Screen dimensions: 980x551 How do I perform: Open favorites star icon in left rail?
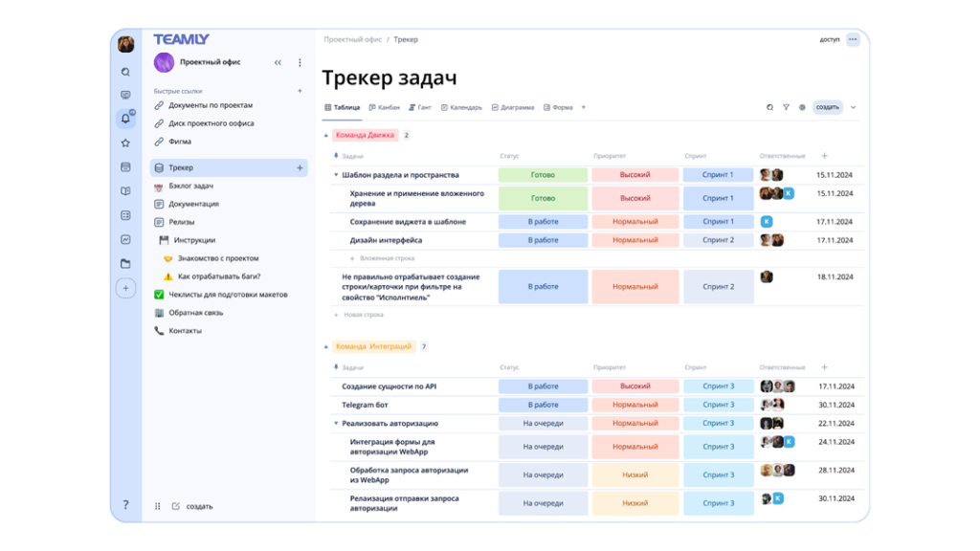[125, 143]
